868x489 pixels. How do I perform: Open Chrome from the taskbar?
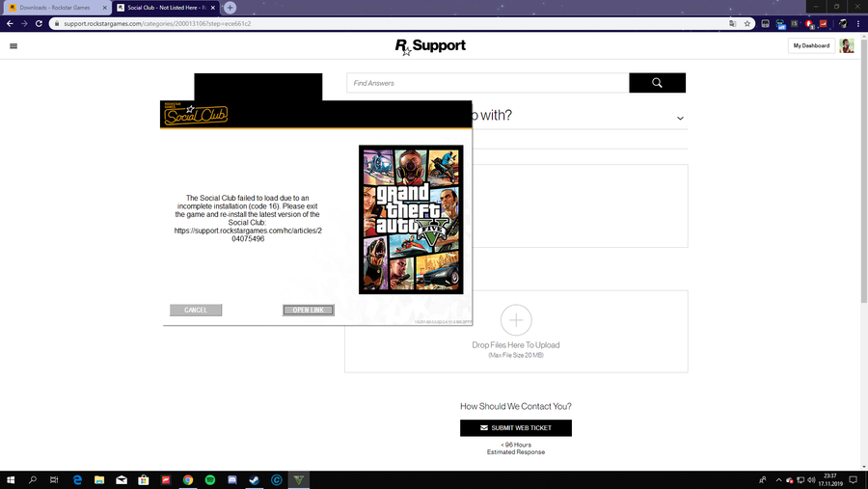[188, 480]
